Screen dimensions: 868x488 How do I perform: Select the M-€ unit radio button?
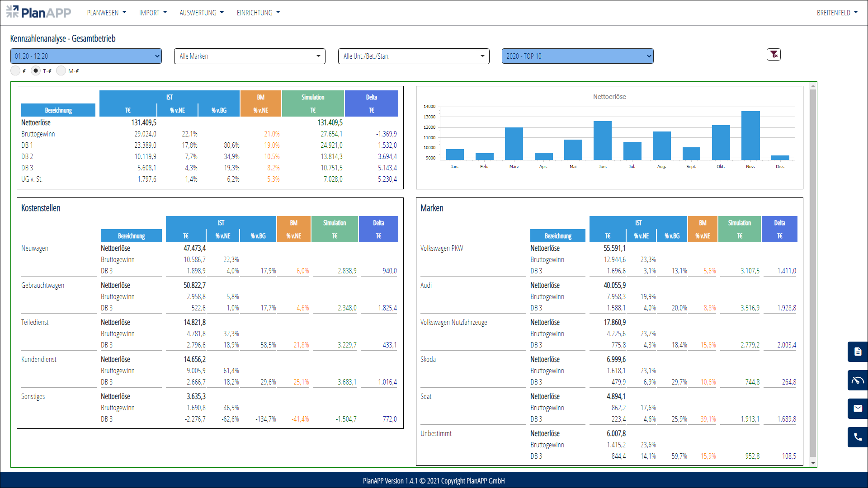coord(61,71)
